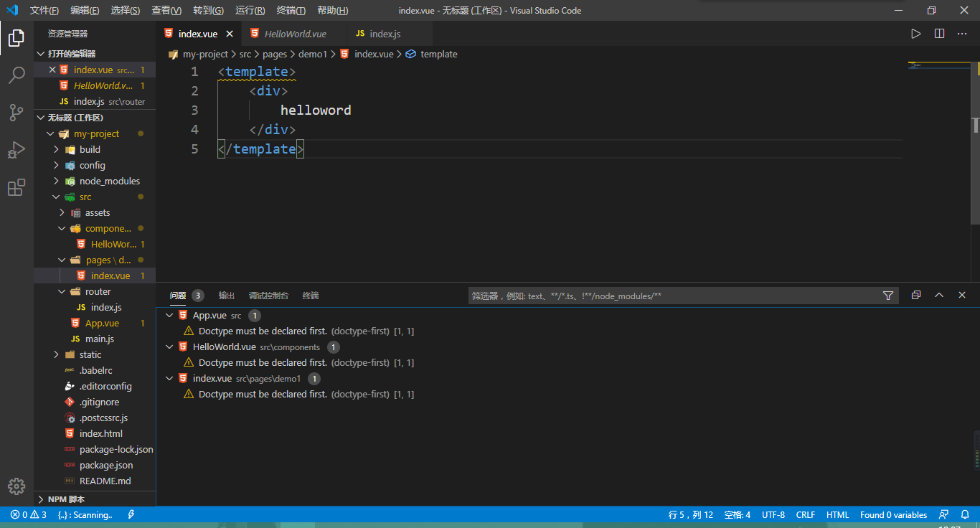Open the Explorer view in activity bar
The height and width of the screenshot is (528, 980).
coord(17,38)
